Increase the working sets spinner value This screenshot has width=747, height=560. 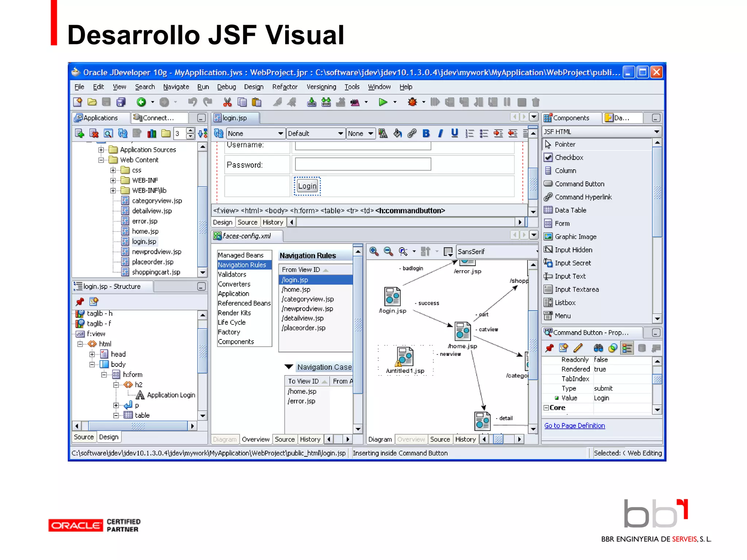tap(190, 131)
